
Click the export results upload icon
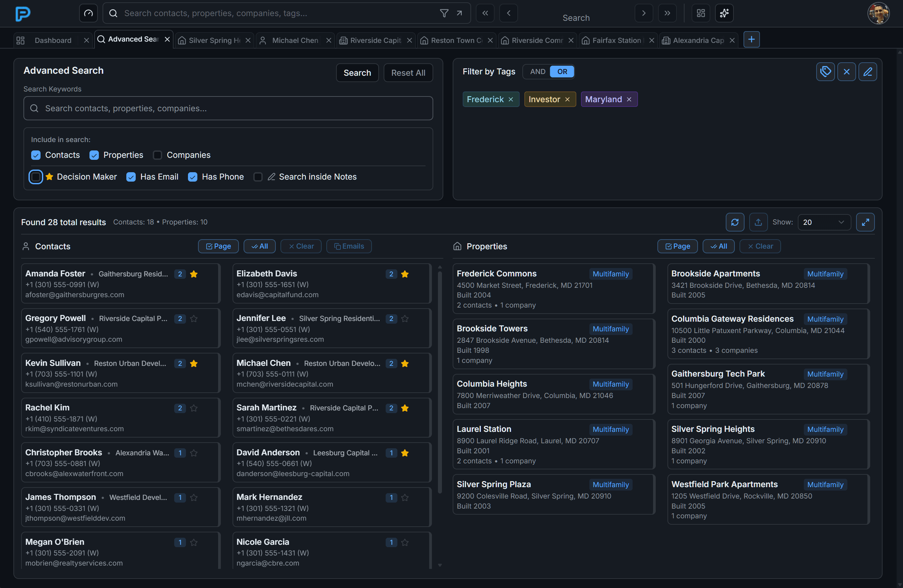coord(758,222)
